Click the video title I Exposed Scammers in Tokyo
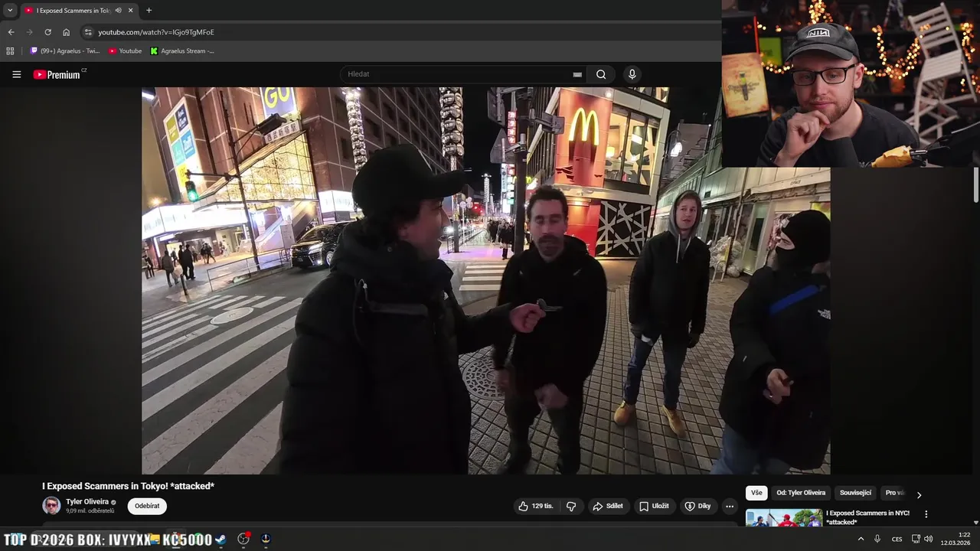This screenshot has width=980, height=551. [x=128, y=486]
